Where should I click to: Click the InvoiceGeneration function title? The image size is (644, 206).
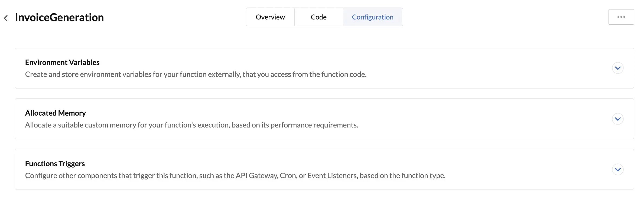59,17
